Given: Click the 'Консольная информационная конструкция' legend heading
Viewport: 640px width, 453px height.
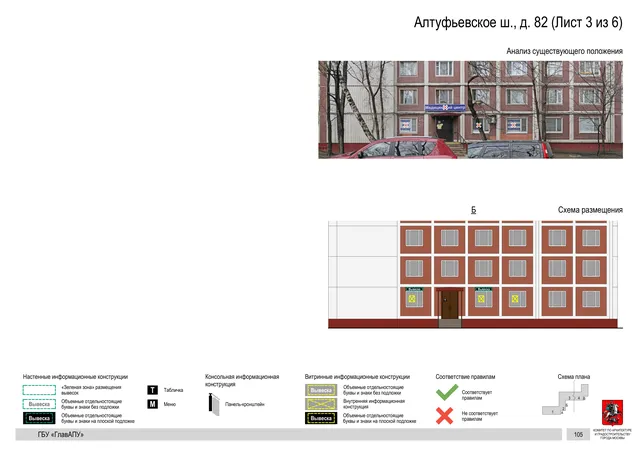Looking at the screenshot, I should tap(242, 380).
